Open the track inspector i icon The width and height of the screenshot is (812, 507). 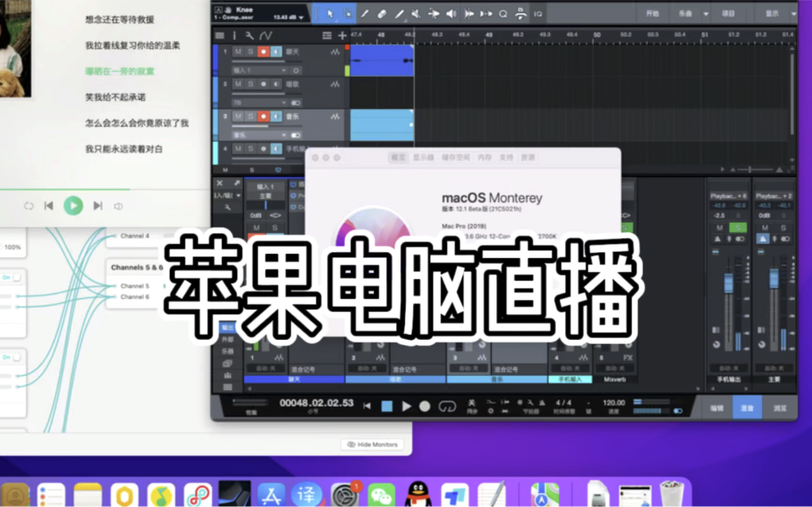click(x=234, y=36)
